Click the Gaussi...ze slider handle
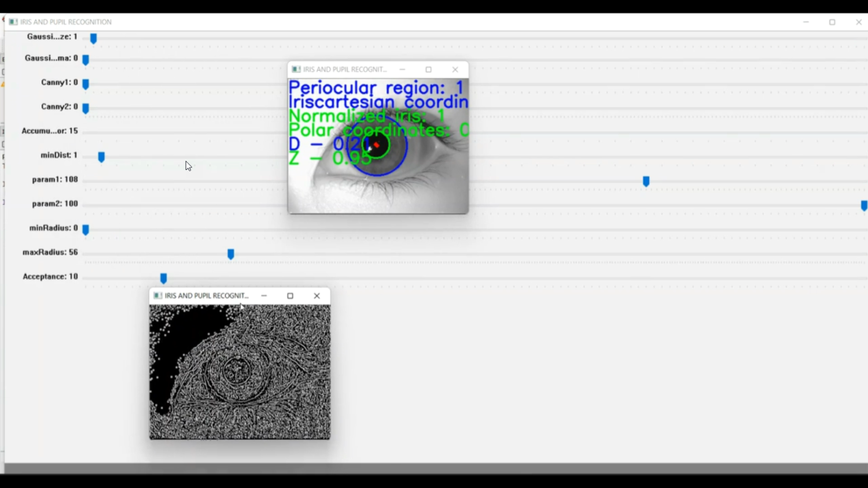The image size is (868, 488). tap(93, 39)
